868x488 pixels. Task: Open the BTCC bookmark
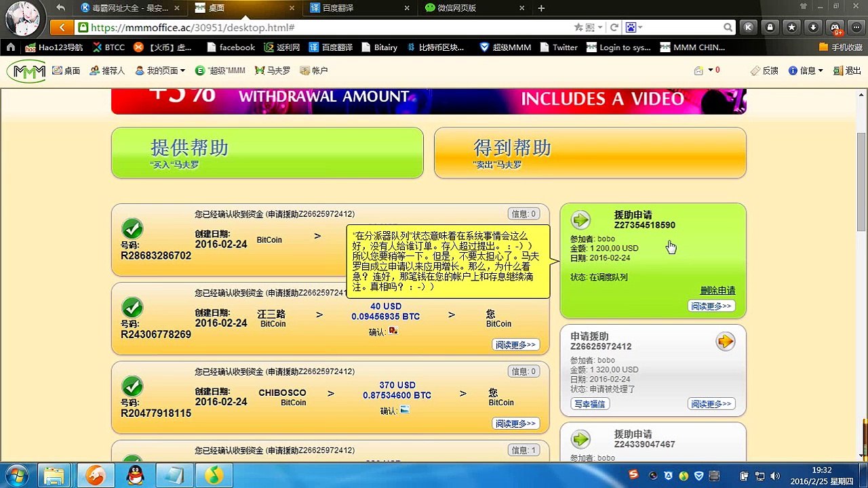(x=108, y=47)
